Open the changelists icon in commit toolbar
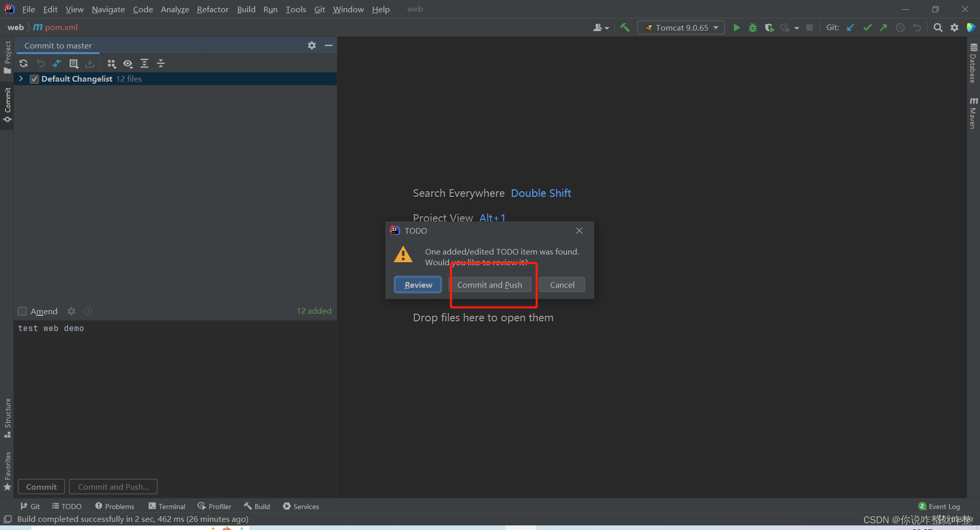This screenshot has width=980, height=530. point(73,63)
